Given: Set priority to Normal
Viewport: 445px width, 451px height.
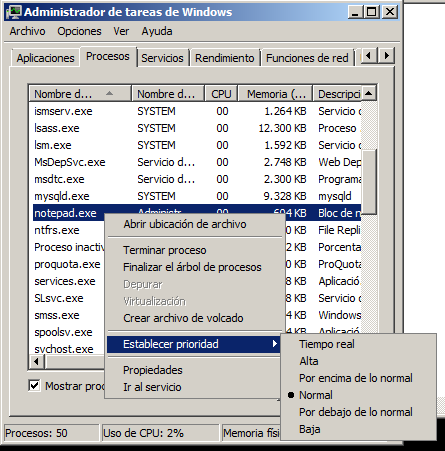Looking at the screenshot, I should click(359, 395).
